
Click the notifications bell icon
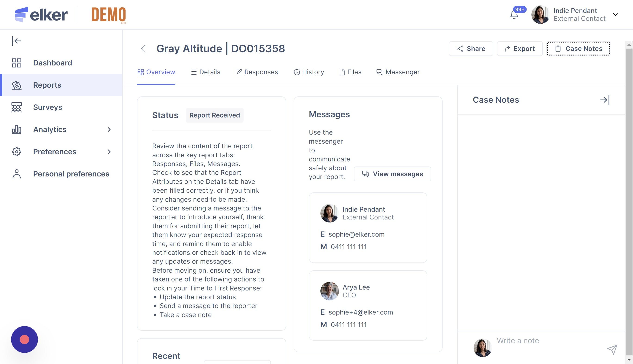(514, 15)
